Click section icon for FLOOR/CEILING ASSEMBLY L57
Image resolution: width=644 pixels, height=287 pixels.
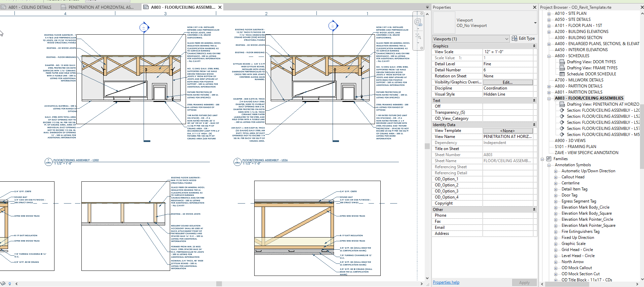[562, 129]
